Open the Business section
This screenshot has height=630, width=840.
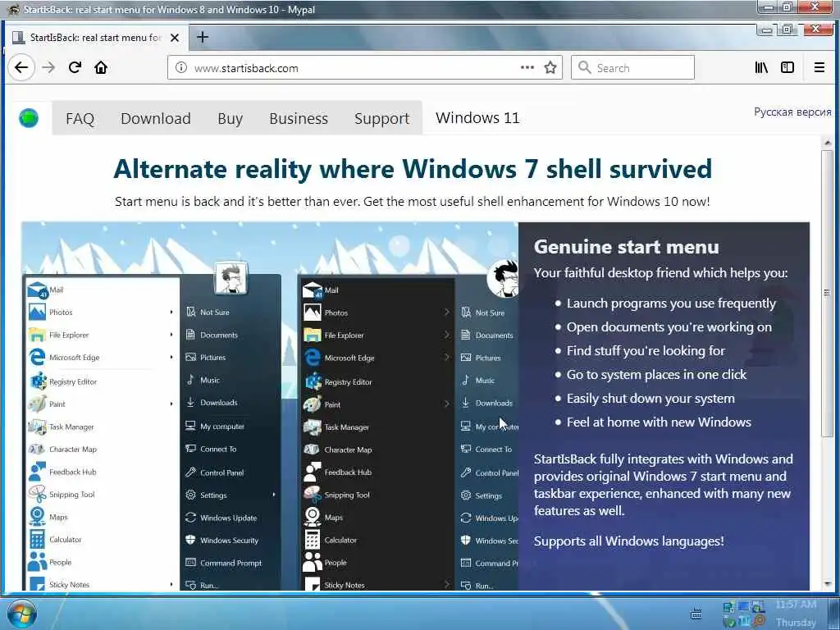[299, 118]
